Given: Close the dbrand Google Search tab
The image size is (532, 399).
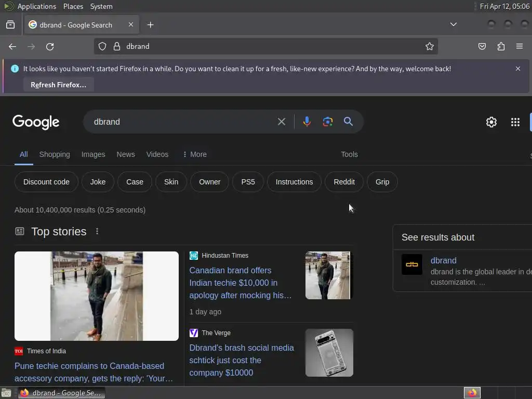Looking at the screenshot, I should click(130, 25).
